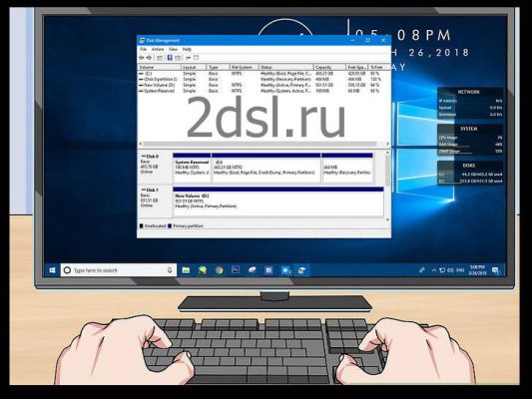Select the (C:) partition block on Disk 0

(266, 169)
